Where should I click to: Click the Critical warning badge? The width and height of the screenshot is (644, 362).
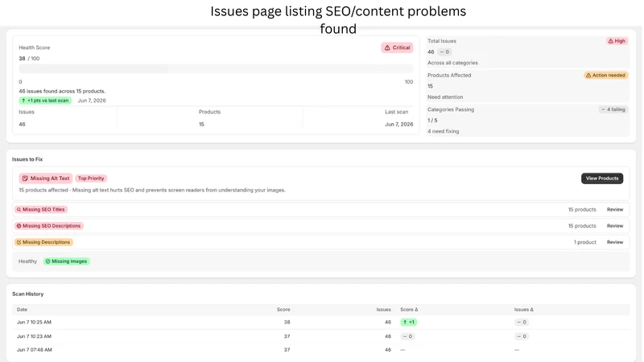point(397,47)
